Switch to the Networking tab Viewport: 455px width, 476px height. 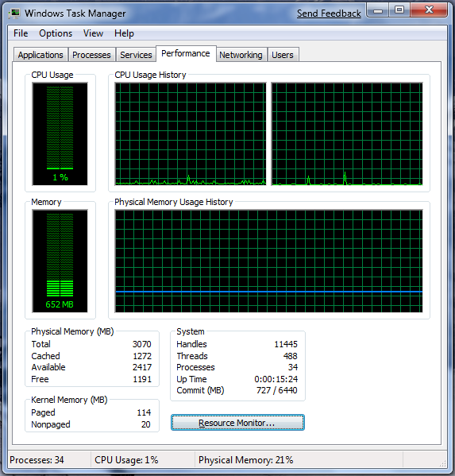coord(241,55)
